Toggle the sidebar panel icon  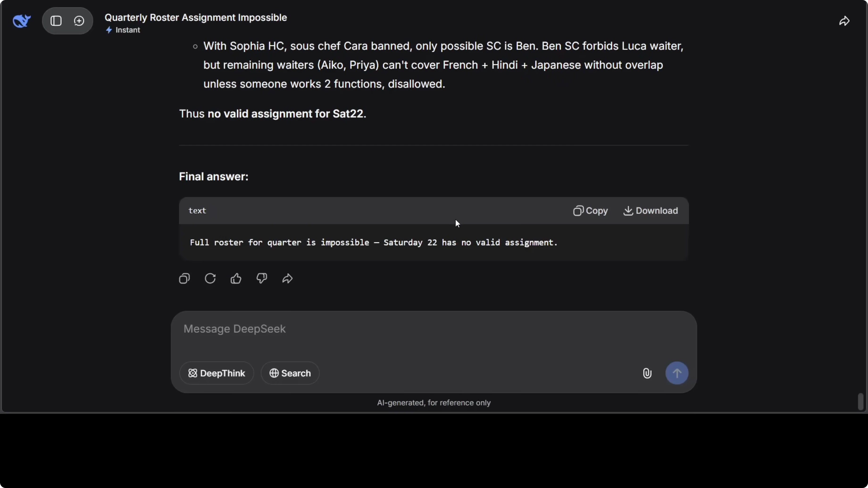56,21
